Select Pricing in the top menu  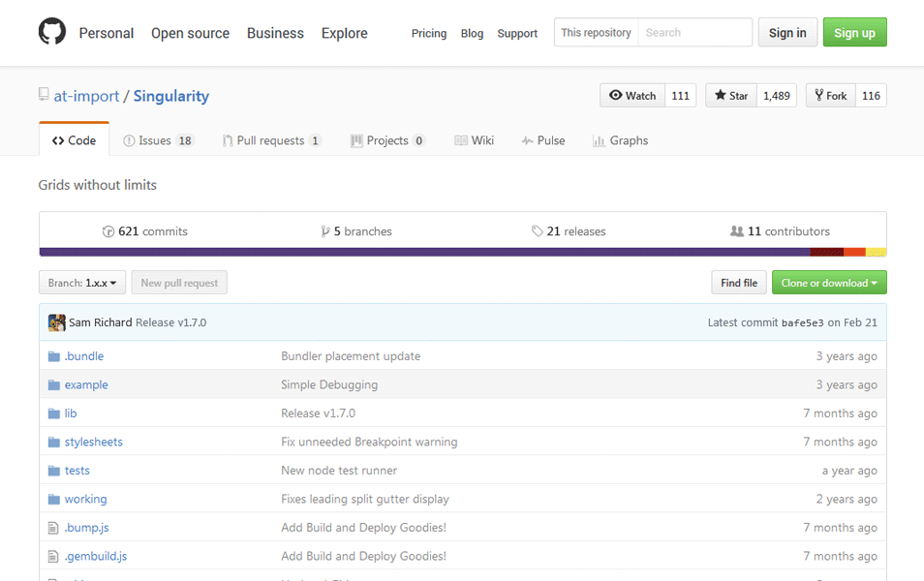click(428, 33)
